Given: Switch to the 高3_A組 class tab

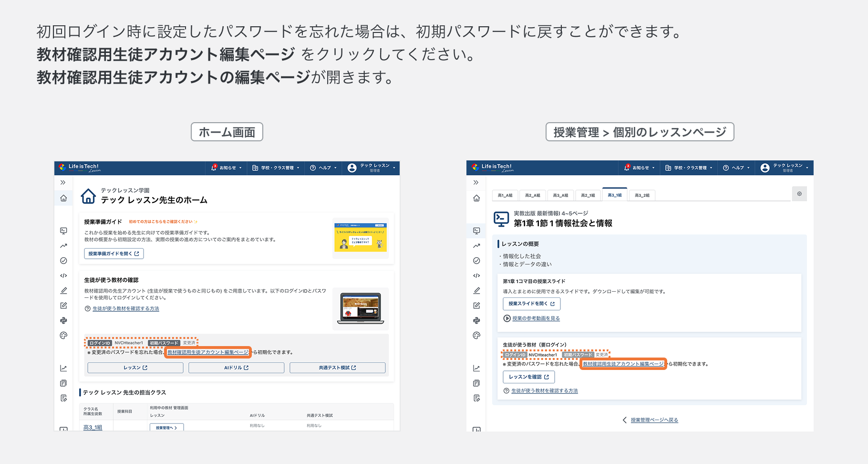Looking at the screenshot, I should tap(560, 195).
